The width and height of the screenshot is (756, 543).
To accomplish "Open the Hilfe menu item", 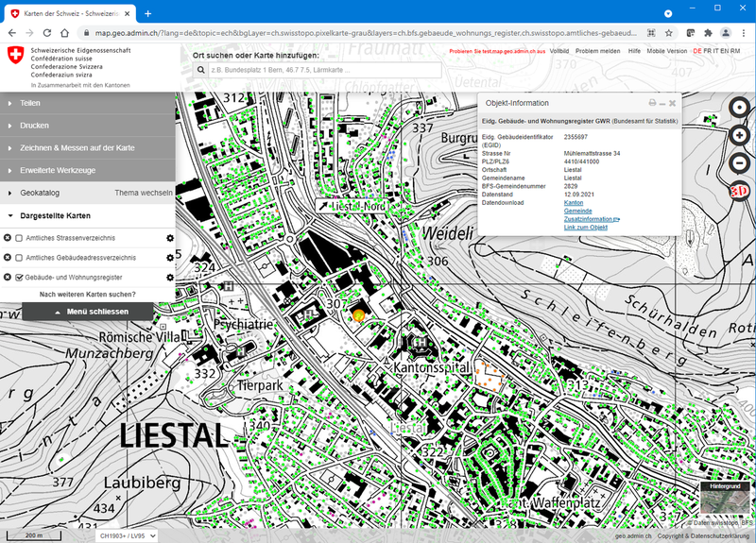I will pos(634,50).
